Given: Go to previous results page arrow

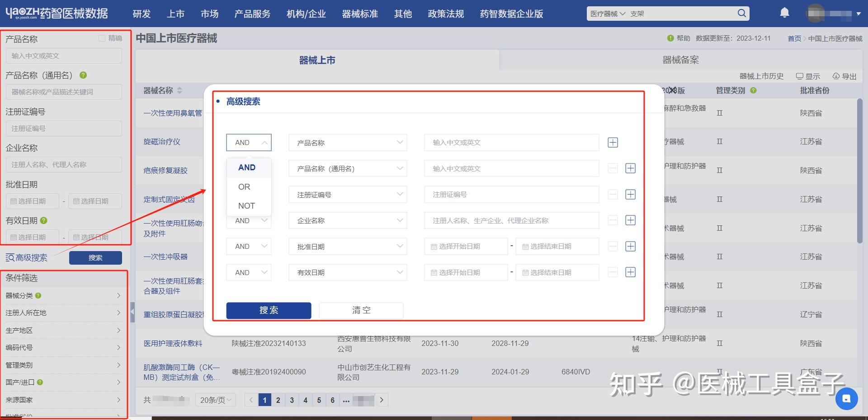Looking at the screenshot, I should 251,400.
